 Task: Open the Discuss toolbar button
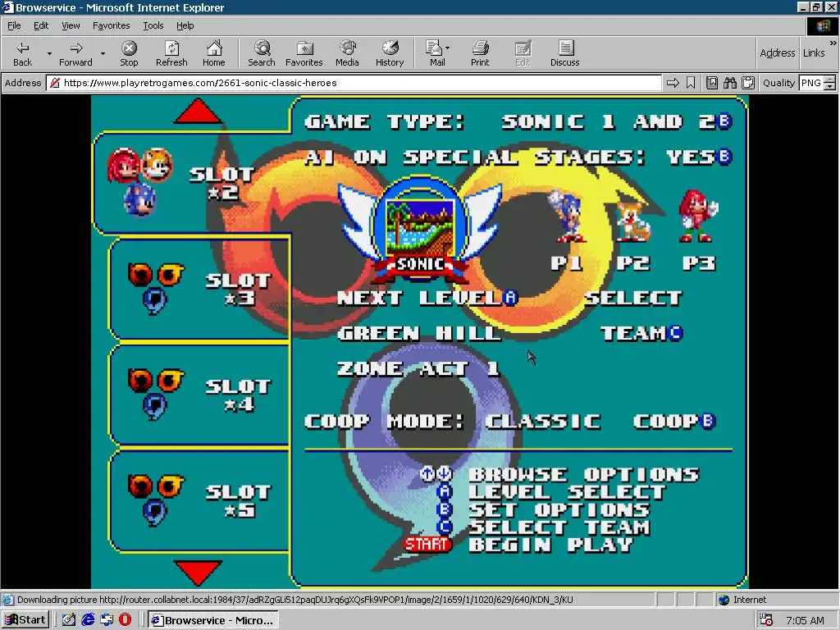point(564,53)
